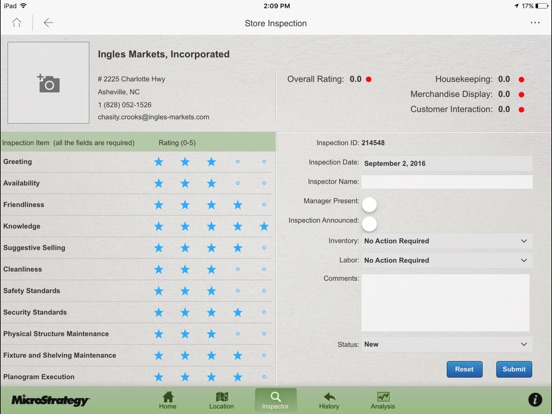
Task: Add a store photo via camera icon
Action: [49, 83]
